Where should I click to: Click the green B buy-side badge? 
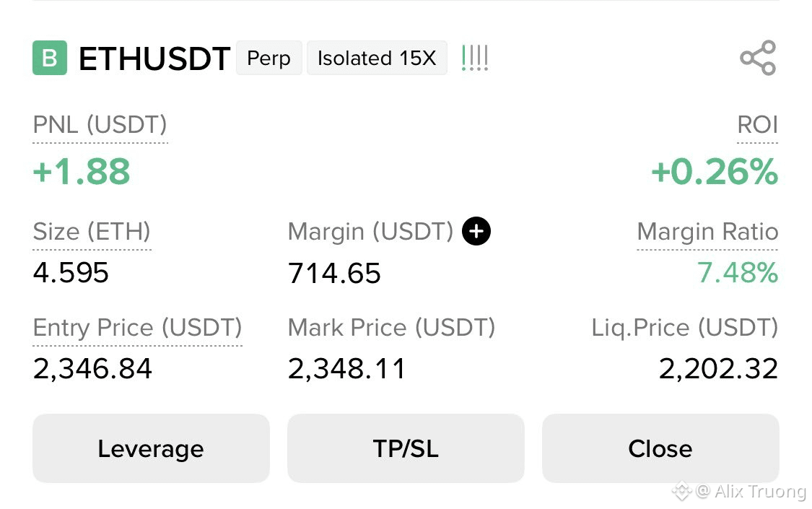(x=50, y=58)
